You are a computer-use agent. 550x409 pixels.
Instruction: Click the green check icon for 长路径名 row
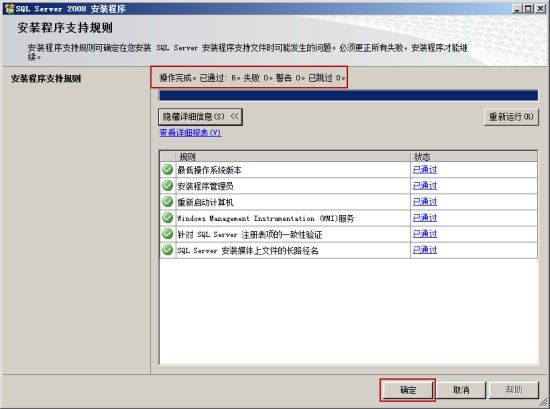168,250
